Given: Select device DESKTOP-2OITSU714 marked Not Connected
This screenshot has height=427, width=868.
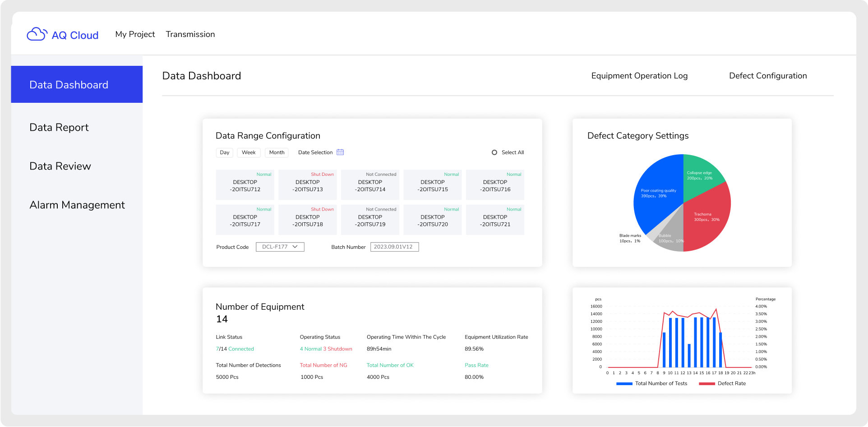Looking at the screenshot, I should click(370, 185).
